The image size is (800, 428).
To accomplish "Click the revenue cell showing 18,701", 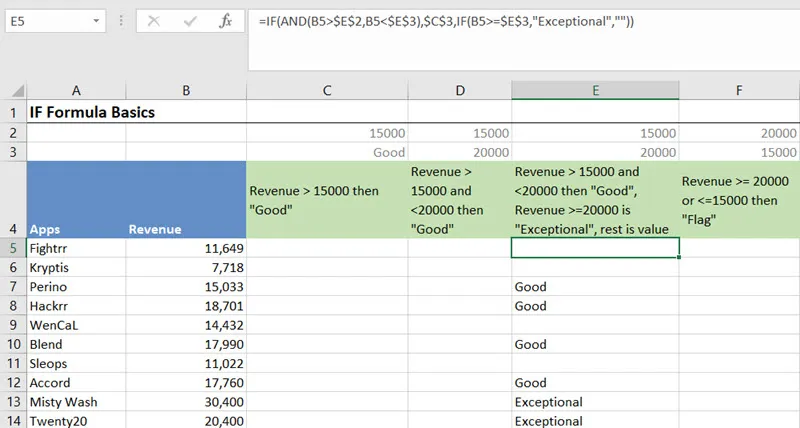I will click(x=186, y=306).
